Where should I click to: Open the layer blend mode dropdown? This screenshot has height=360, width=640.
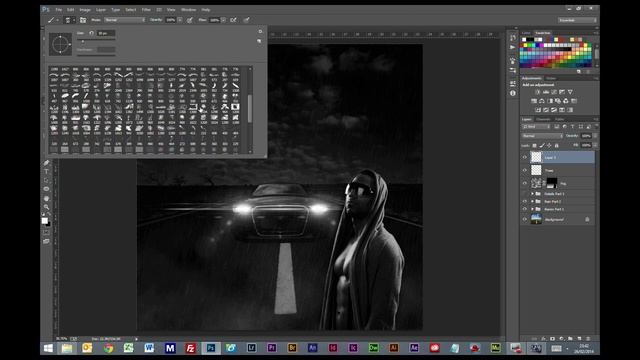[x=542, y=136]
